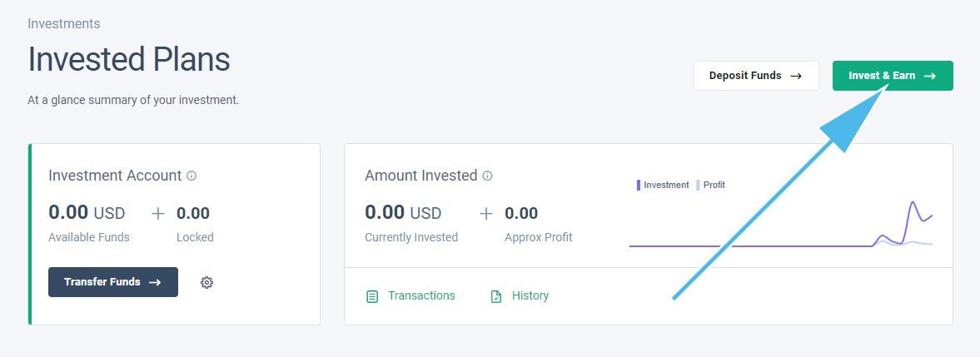Click the Investments breadcrumb text
The width and height of the screenshot is (980, 357).
pos(64,23)
